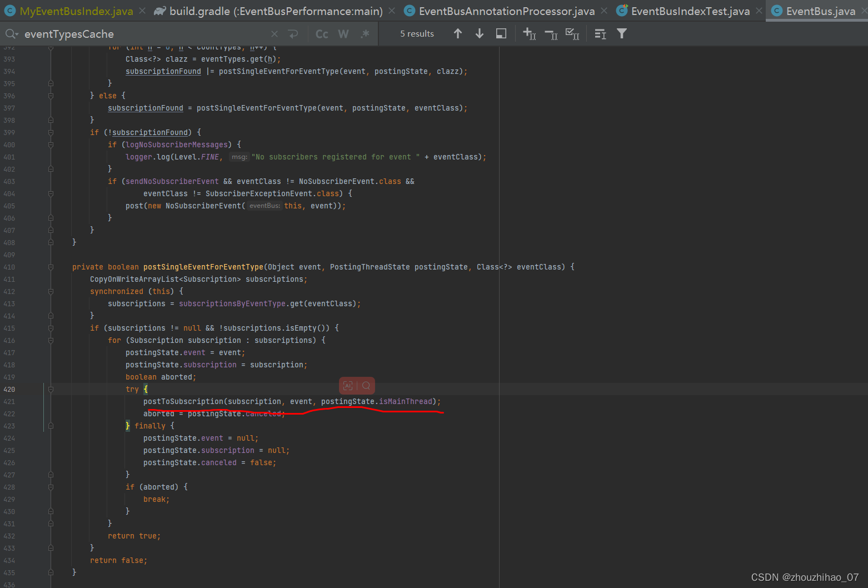Click 'No subscribers registered' string literal
This screenshot has width=868, height=588.
click(336, 157)
